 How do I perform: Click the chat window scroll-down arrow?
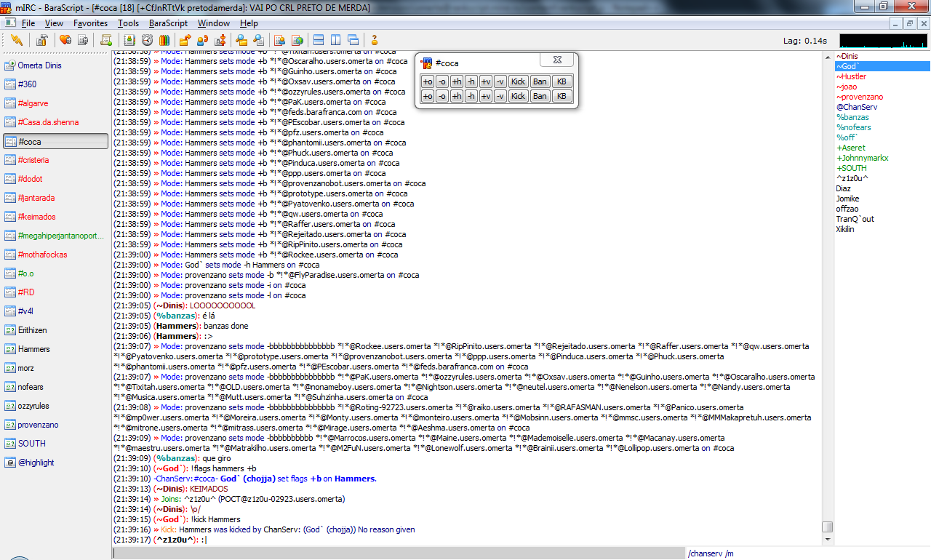click(827, 540)
